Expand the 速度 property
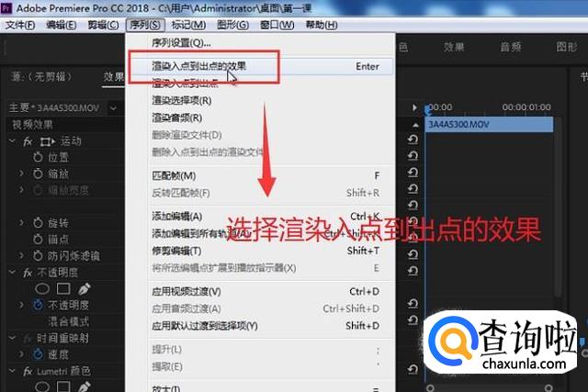588x392 pixels. click(x=21, y=353)
